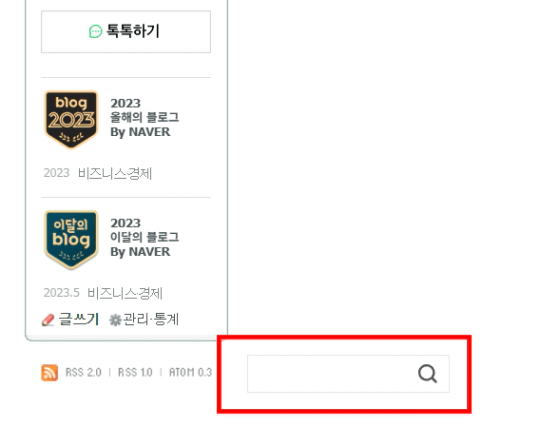Click the 2023 year label under the first badge

pyautogui.click(x=56, y=173)
